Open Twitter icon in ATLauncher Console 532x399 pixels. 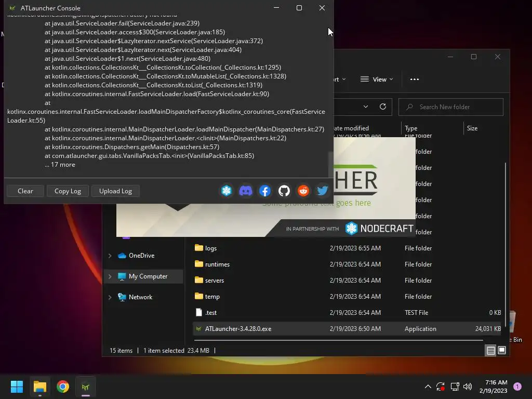(x=322, y=191)
